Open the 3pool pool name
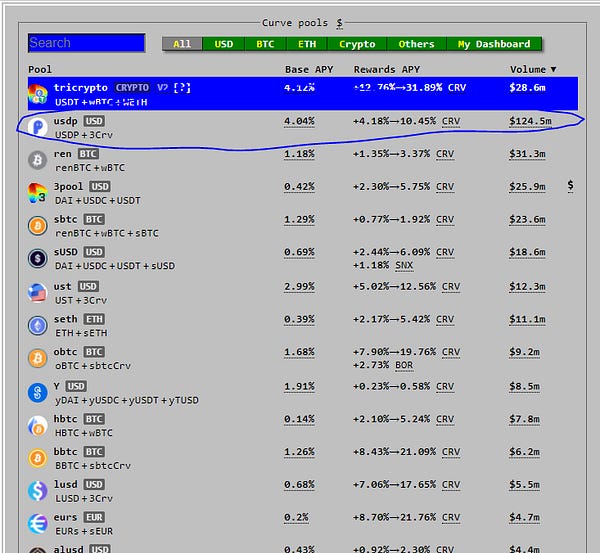This screenshot has height=553, width=600. tap(68, 186)
